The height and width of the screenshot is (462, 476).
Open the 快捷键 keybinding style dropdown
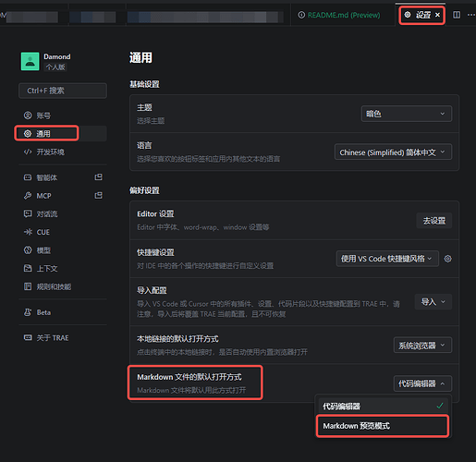point(387,259)
